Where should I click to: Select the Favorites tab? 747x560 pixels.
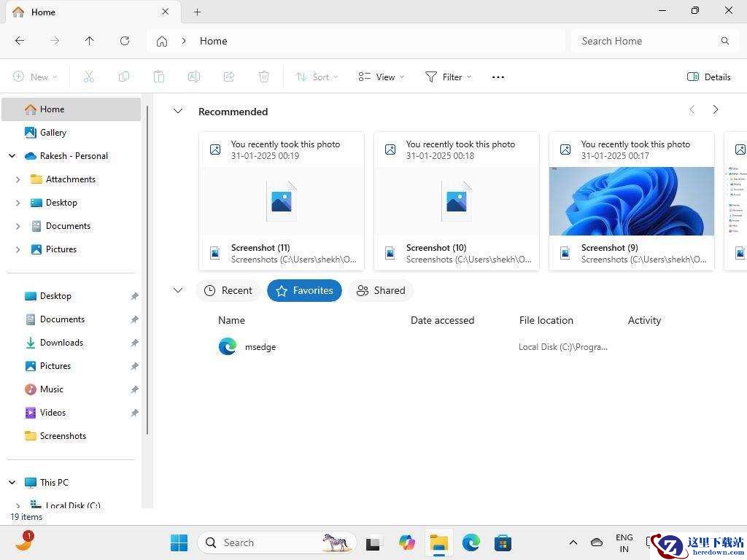(x=304, y=290)
